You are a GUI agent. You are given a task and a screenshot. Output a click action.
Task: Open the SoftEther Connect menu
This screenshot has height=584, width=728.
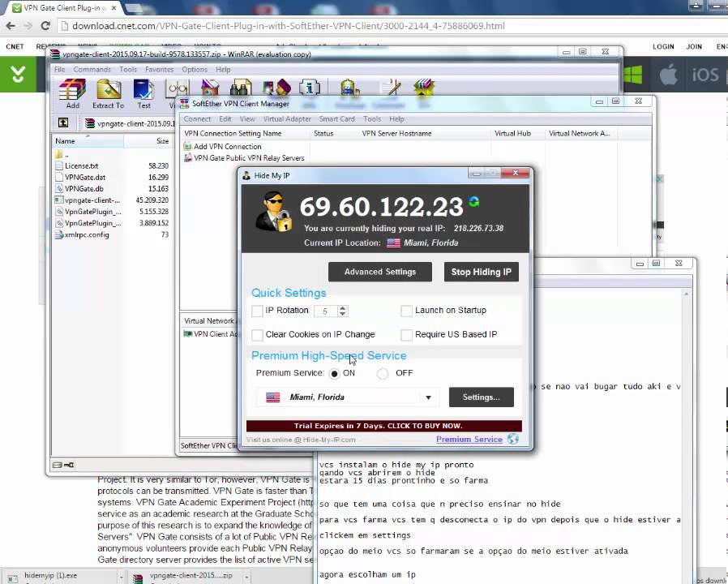coord(197,119)
